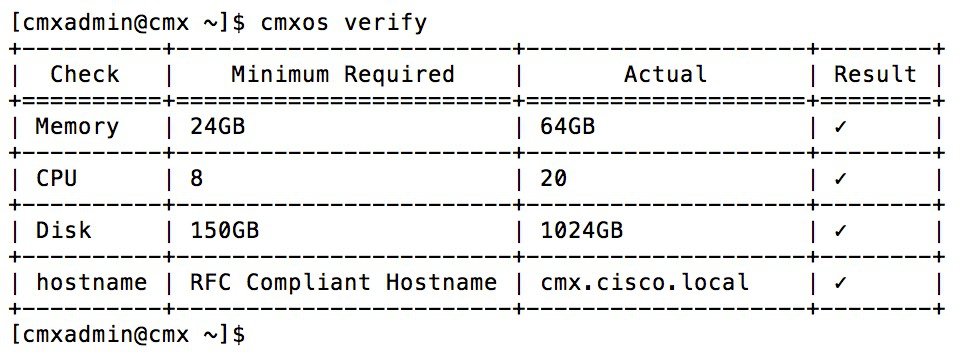
Task: Click the Actual column header
Action: pyautogui.click(x=665, y=74)
